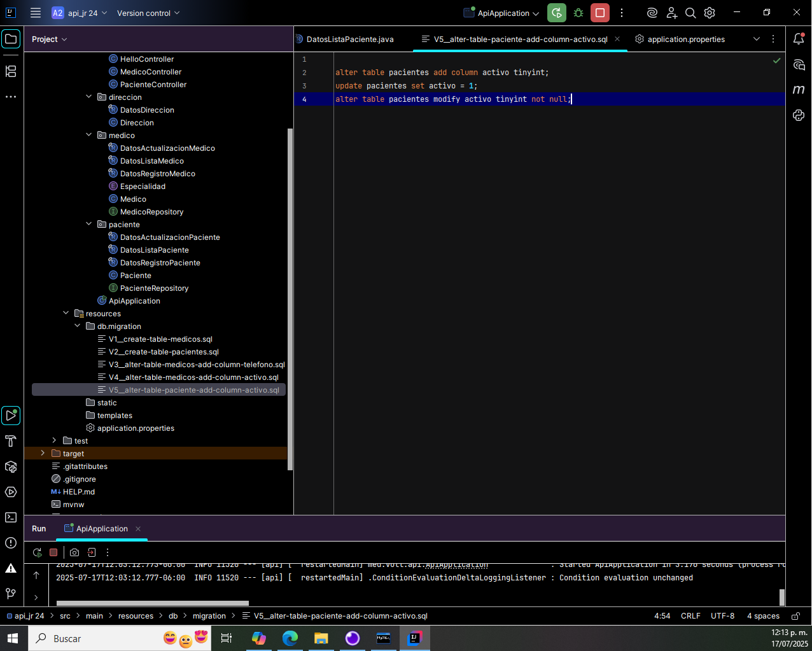Click the UTF-8 encoding widget
This screenshot has width=812, height=651.
click(722, 616)
